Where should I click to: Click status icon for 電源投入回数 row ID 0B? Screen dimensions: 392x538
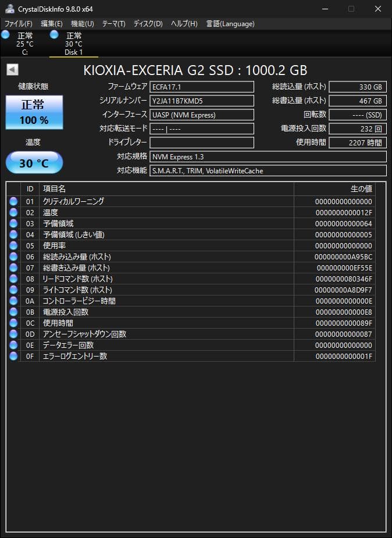coord(13,312)
